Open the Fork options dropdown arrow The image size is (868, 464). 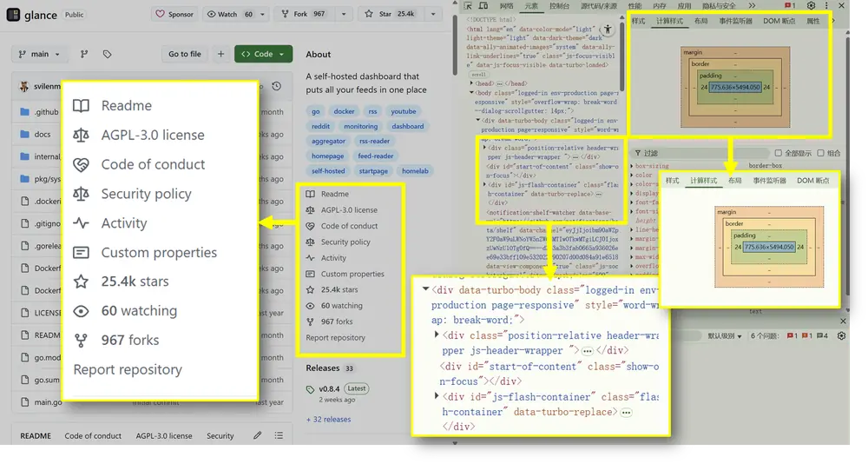[344, 14]
